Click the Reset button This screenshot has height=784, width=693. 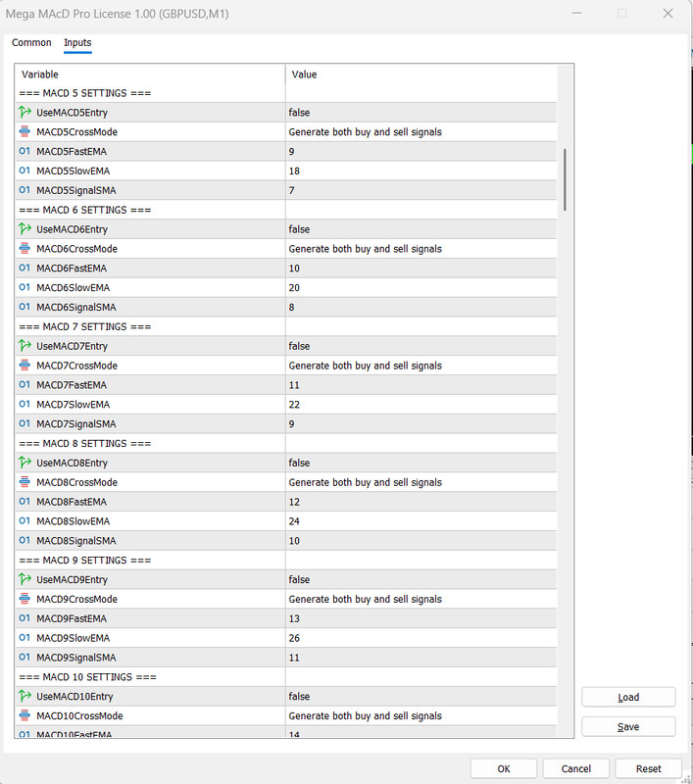click(649, 768)
